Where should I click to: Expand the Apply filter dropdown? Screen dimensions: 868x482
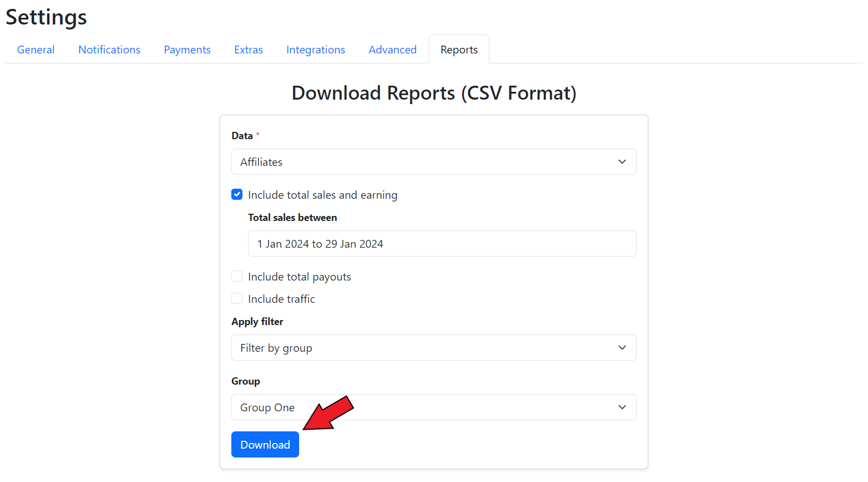pos(433,348)
